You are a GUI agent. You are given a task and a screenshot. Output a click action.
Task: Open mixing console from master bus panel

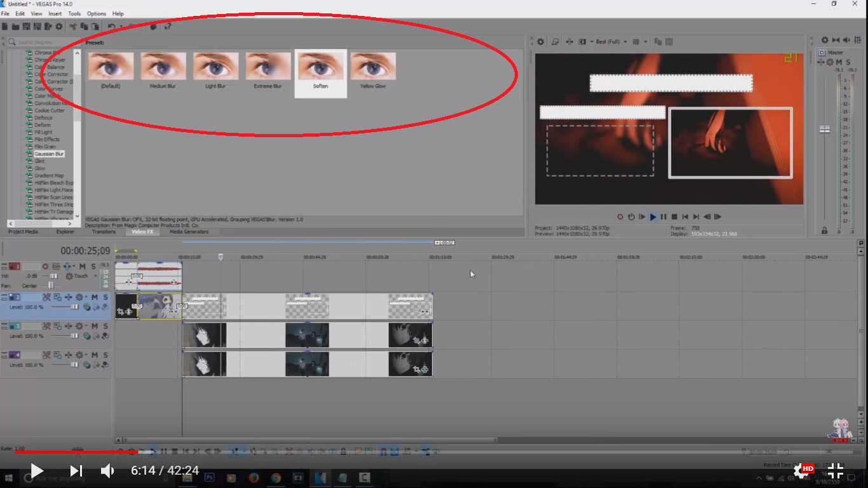pos(857,40)
